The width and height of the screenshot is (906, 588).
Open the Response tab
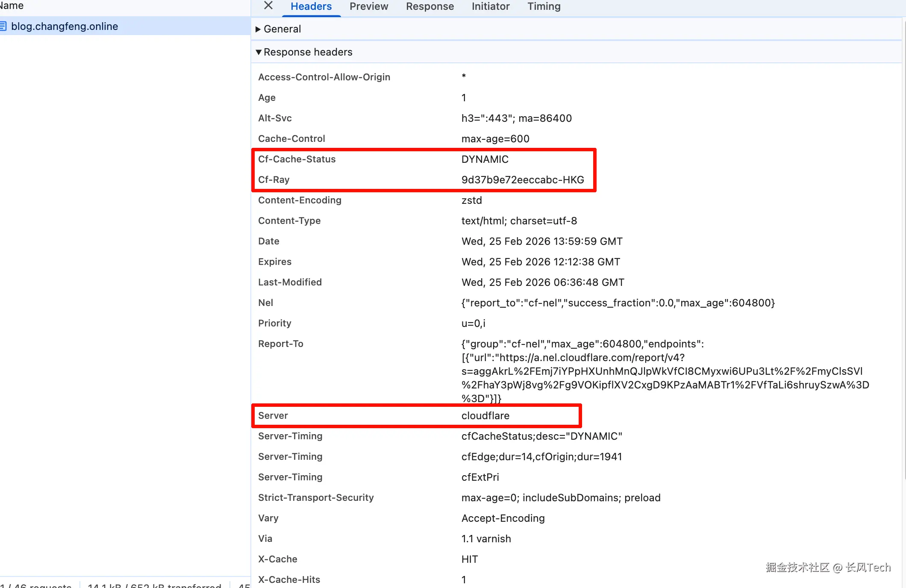pos(429,6)
